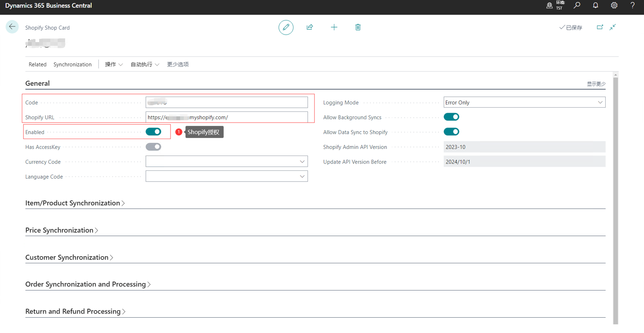The height and width of the screenshot is (333, 644).
Task: Click Dynamics 365 Business Central title
Action: 49,5
